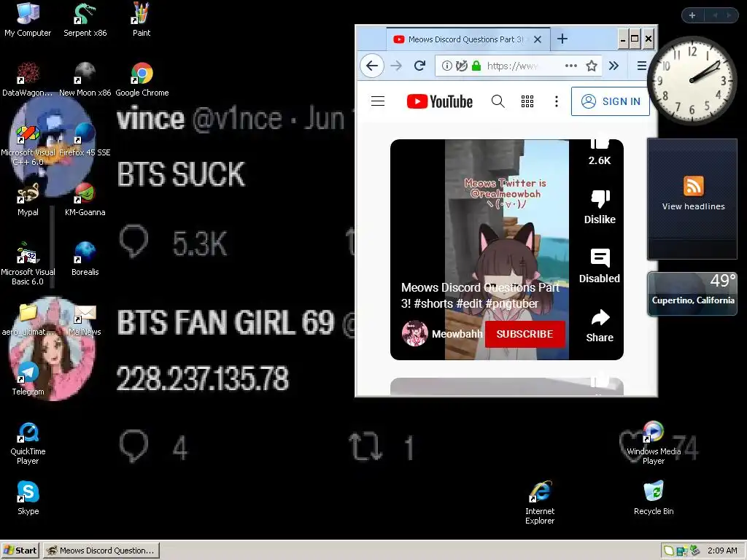Open the Recycle Bin
This screenshot has height=560, width=747.
click(x=653, y=498)
